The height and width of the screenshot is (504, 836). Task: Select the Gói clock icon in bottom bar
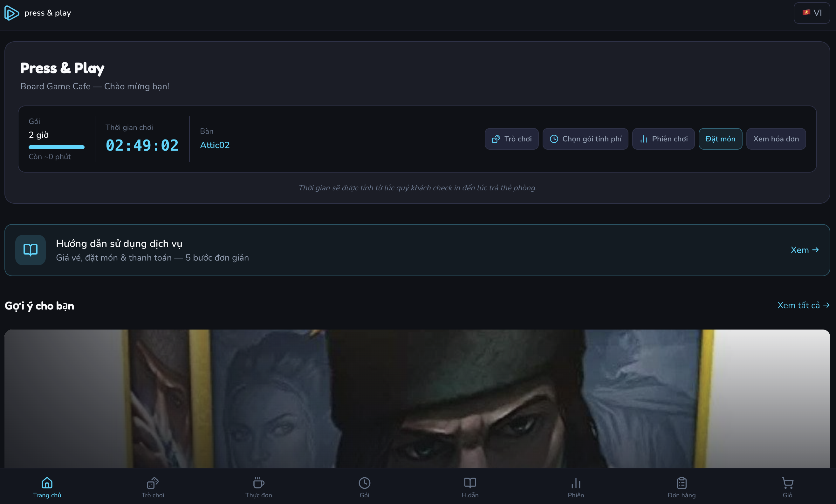click(364, 483)
